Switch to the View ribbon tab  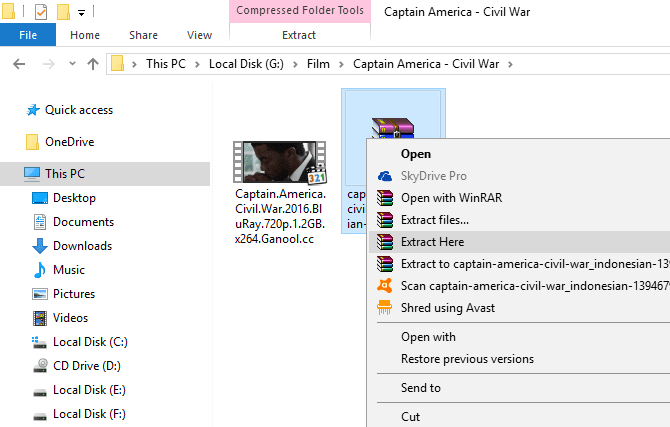[x=199, y=35]
